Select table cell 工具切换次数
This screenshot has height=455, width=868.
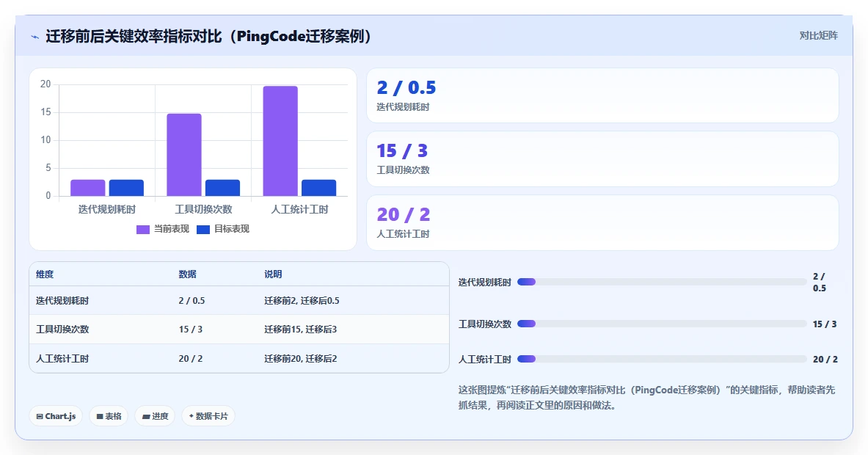[x=62, y=330]
